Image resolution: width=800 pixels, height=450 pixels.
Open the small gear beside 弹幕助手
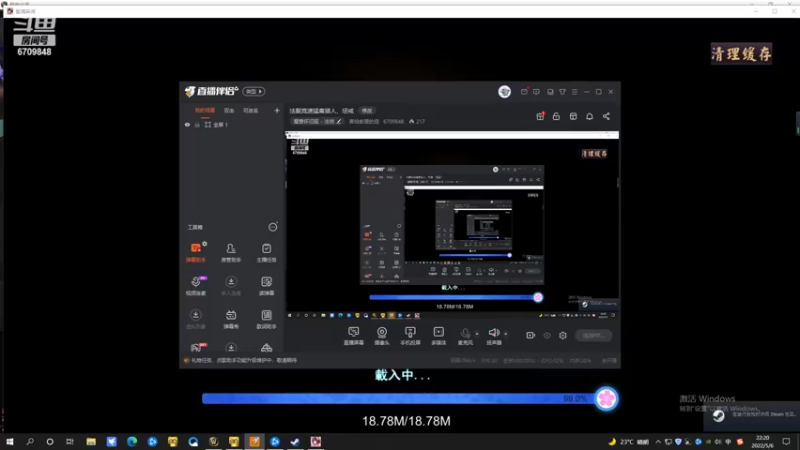pyautogui.click(x=205, y=244)
